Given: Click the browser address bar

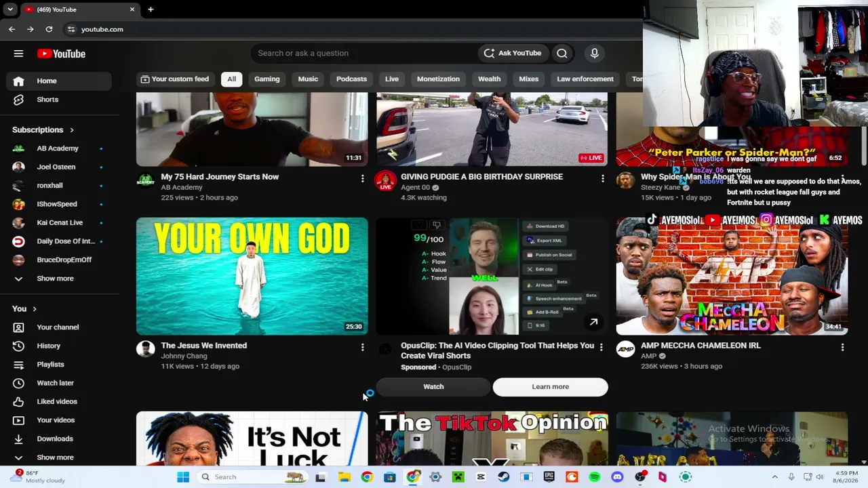Looking at the screenshot, I should coord(353,29).
